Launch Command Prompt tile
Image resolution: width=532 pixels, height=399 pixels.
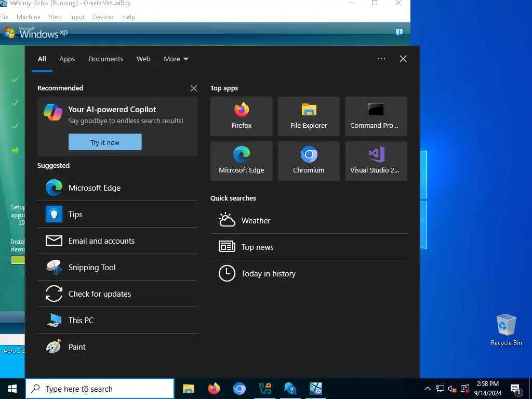(376, 116)
